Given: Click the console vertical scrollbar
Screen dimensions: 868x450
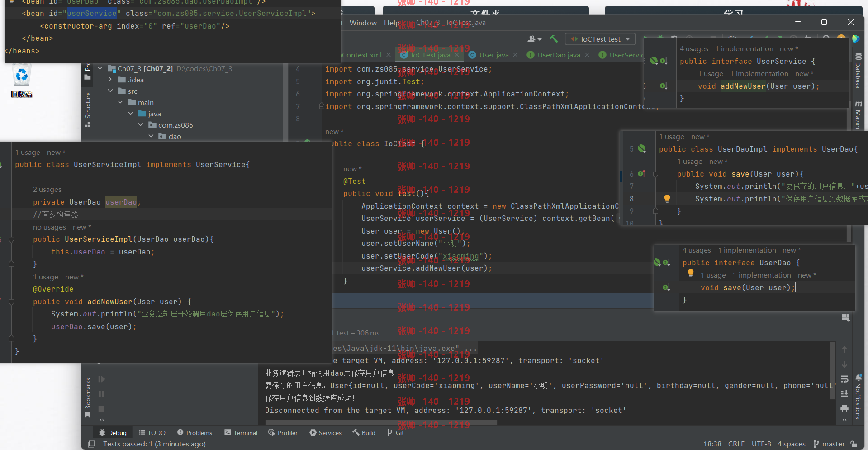Looking at the screenshot, I should 833,370.
